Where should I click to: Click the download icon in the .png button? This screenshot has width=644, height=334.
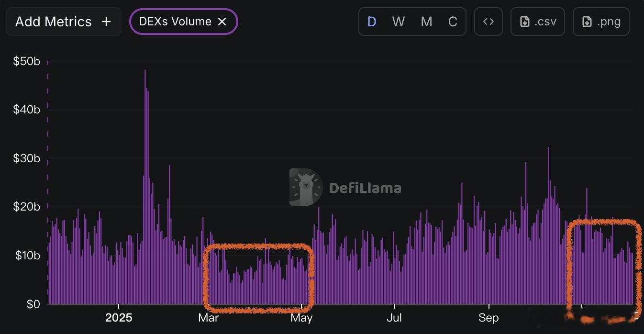tap(587, 22)
